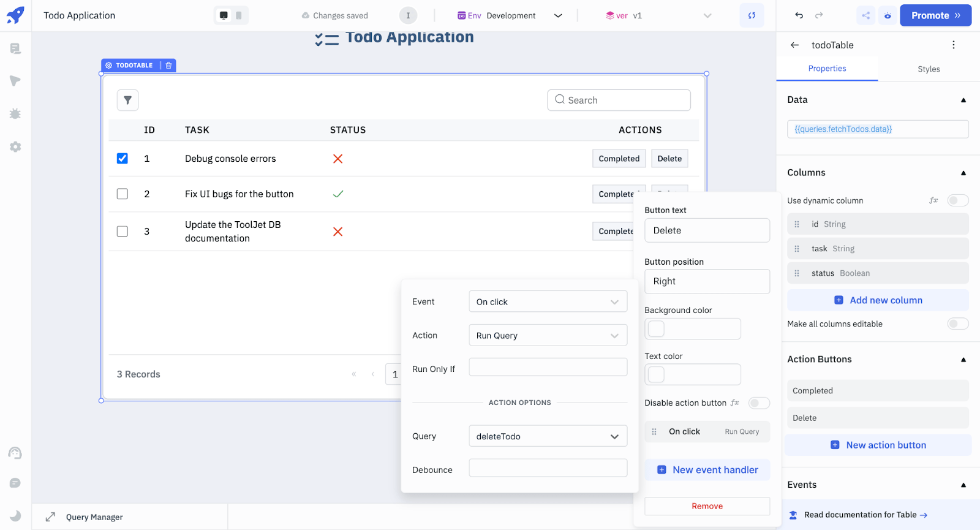Open global settings gear in left sidebar
Image resolution: width=980 pixels, height=530 pixels.
tap(15, 147)
